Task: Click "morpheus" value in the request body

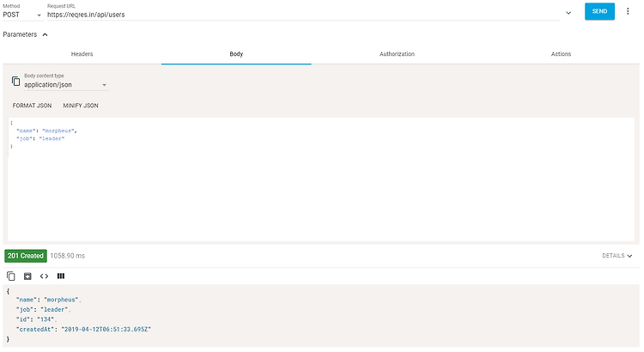Action: (x=58, y=130)
